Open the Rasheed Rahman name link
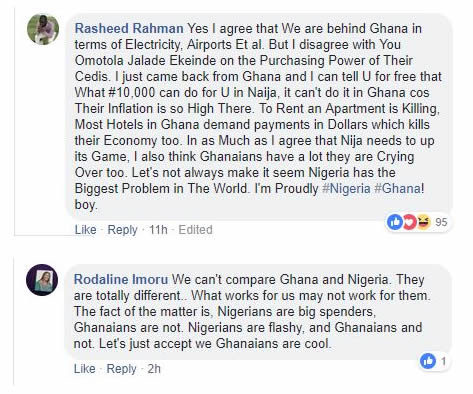The width and height of the screenshot is (473, 394). click(129, 28)
